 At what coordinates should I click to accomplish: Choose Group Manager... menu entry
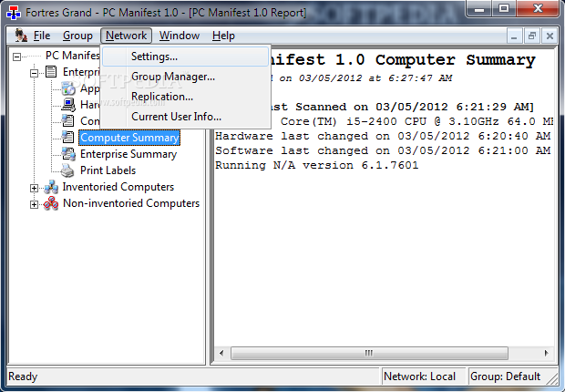pyautogui.click(x=185, y=77)
